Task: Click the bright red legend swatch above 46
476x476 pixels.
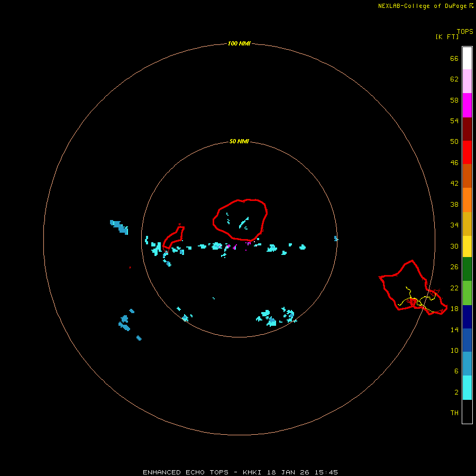Action: (467, 152)
